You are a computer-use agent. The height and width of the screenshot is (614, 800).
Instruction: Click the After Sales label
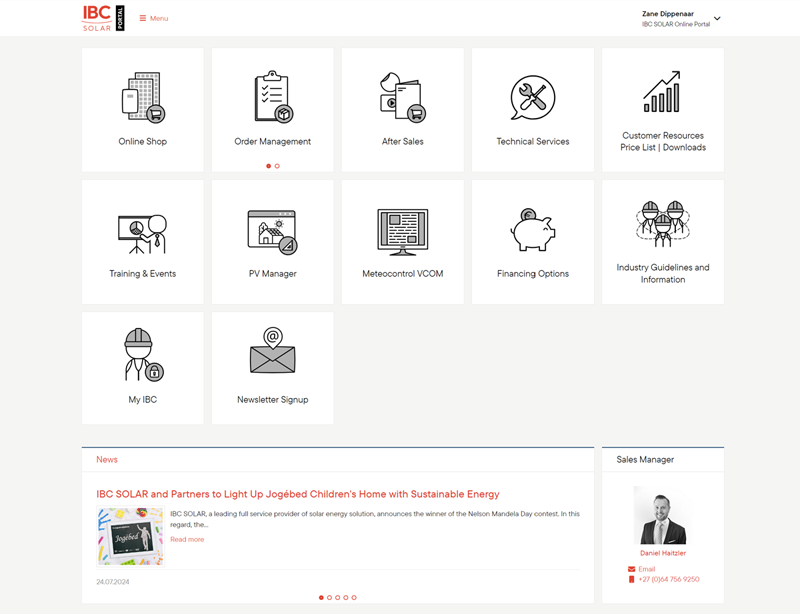click(x=403, y=141)
